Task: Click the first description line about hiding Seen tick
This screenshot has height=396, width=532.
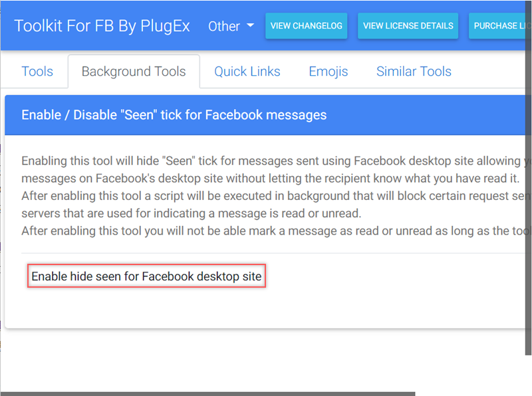Action: [x=266, y=161]
